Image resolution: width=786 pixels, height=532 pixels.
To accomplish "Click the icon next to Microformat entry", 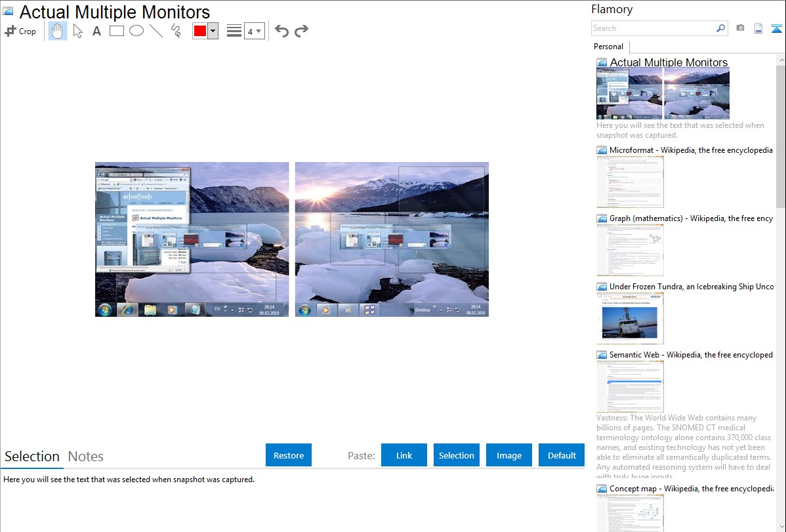I will 602,150.
